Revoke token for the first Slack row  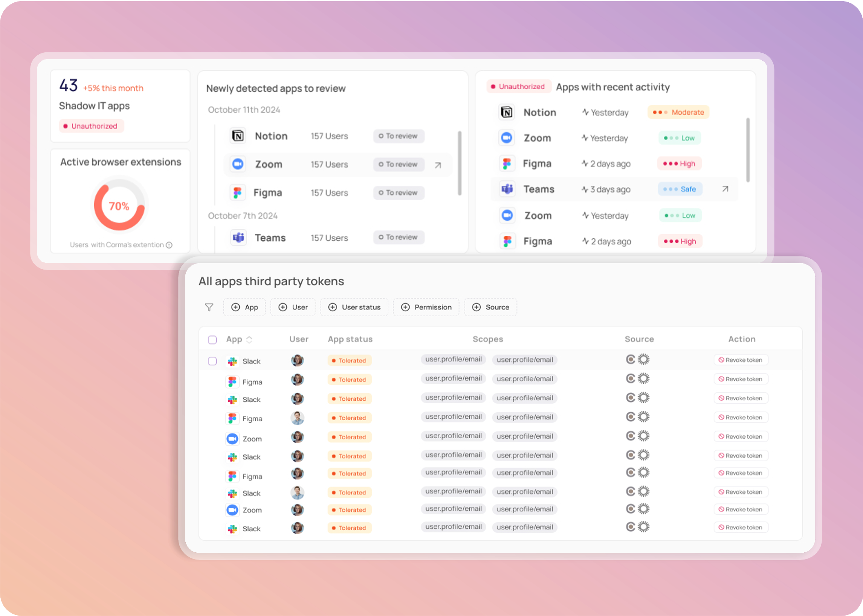tap(741, 360)
